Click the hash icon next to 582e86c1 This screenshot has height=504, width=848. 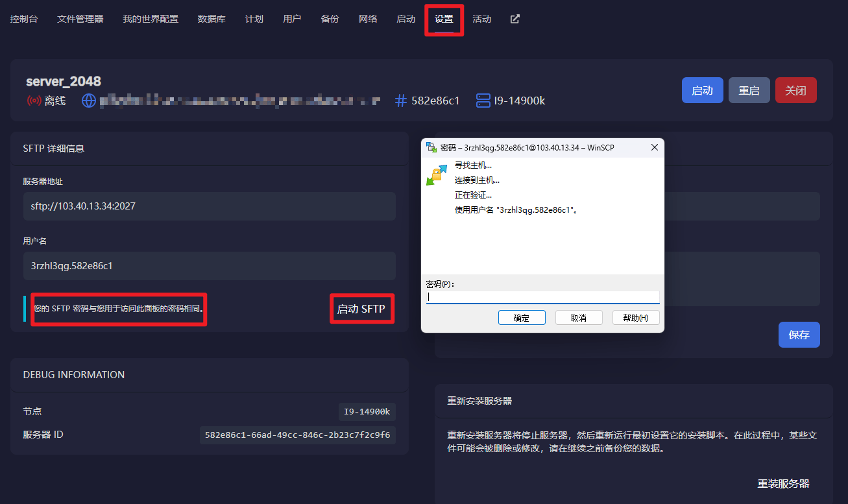(x=401, y=101)
